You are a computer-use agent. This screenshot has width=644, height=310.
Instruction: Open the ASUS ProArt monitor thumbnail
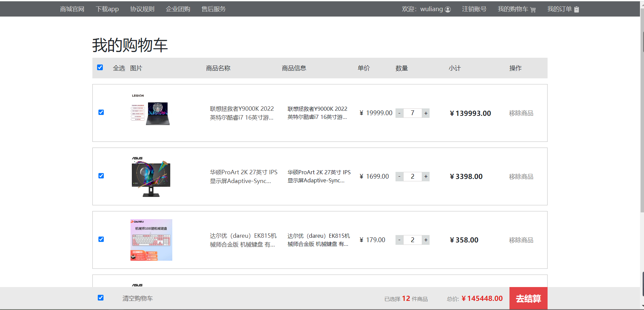tap(151, 177)
